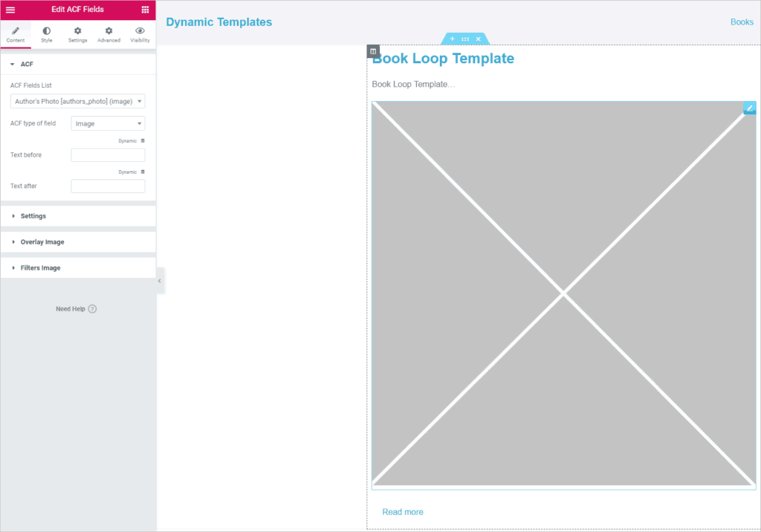Viewport: 761px width, 532px height.
Task: Click Dynamic tag icon above Text after
Action: (143, 172)
